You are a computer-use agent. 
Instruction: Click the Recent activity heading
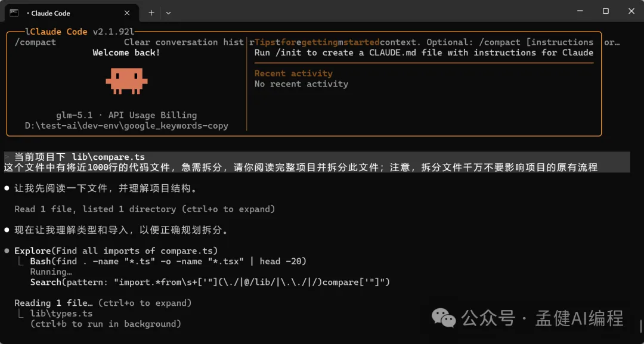coord(293,73)
